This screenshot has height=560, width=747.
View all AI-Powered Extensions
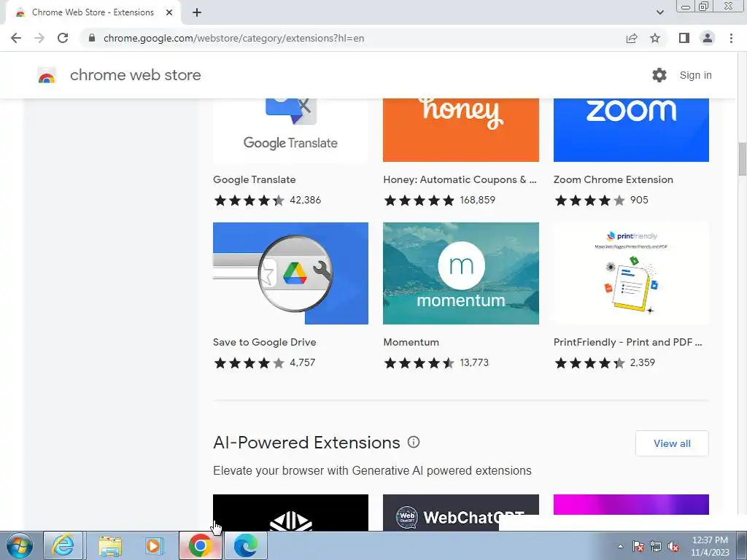[x=672, y=443]
